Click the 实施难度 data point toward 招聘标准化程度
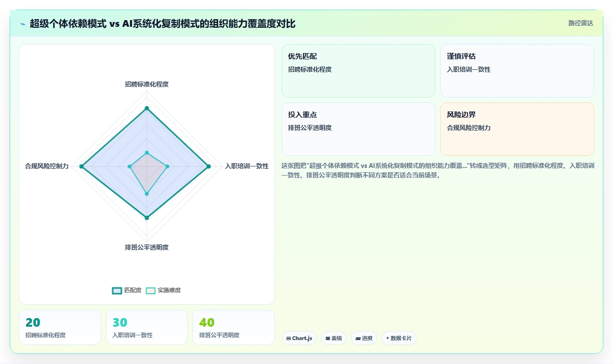 tap(147, 153)
